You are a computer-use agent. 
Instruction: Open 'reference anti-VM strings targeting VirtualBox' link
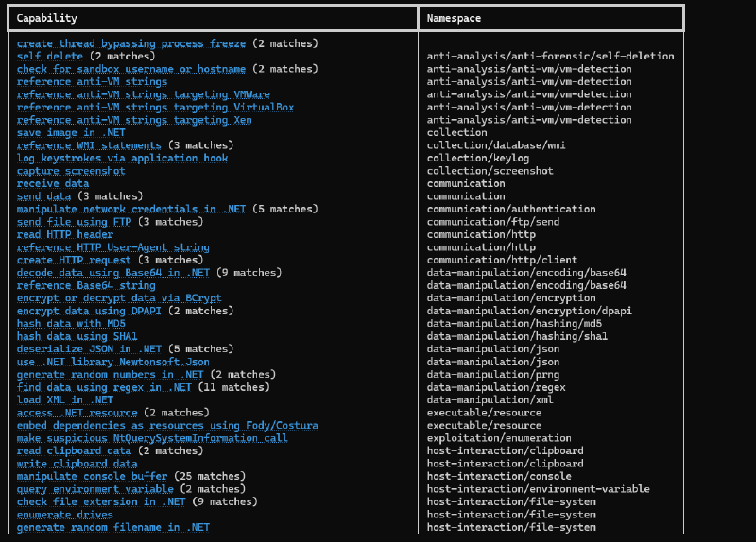[x=155, y=108]
